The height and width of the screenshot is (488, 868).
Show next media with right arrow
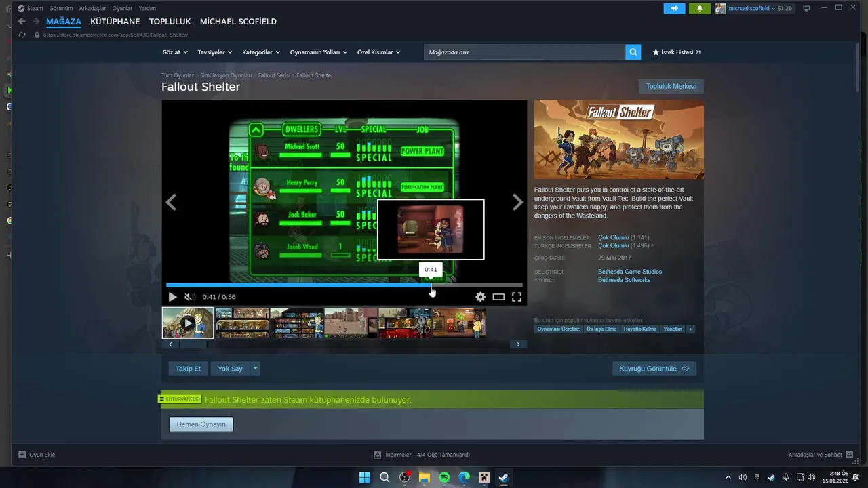(x=518, y=202)
